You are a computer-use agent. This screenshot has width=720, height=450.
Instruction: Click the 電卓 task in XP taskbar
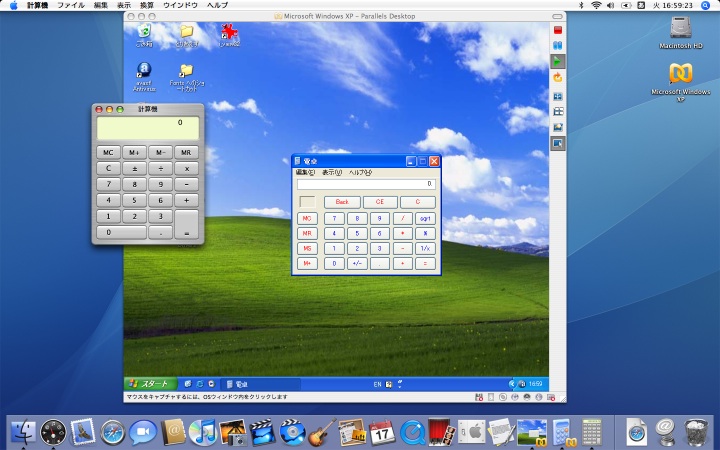[260, 384]
